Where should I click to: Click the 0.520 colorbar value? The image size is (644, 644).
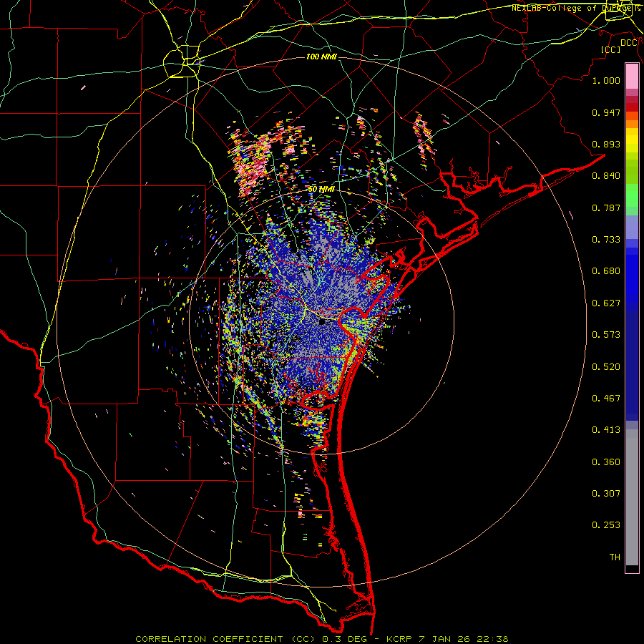(x=606, y=367)
